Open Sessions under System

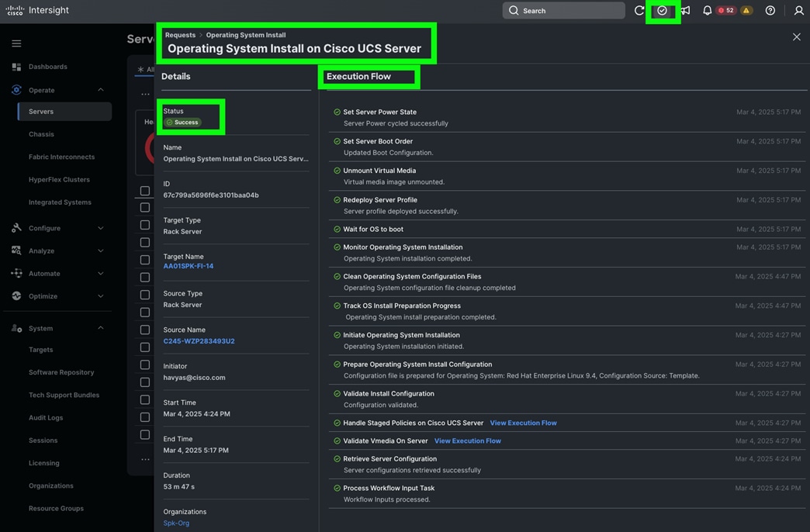pyautogui.click(x=43, y=440)
